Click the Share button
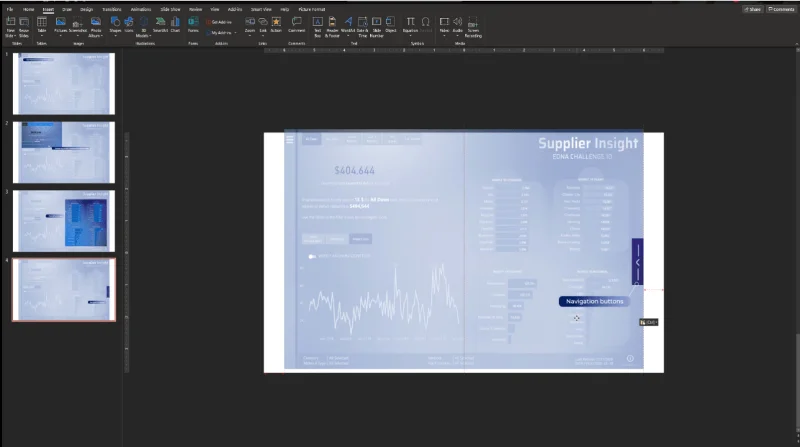 coord(753,9)
